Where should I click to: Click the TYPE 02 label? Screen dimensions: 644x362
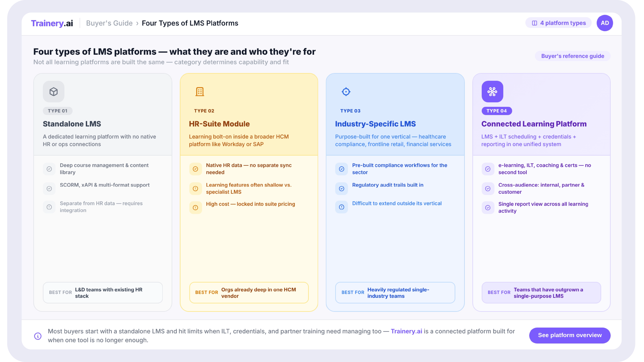tap(204, 111)
